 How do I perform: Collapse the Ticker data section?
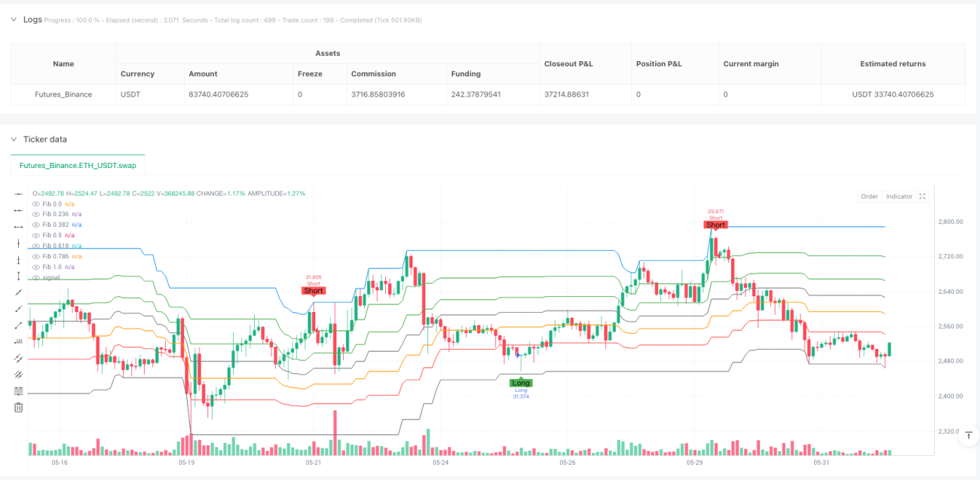pyautogui.click(x=13, y=139)
